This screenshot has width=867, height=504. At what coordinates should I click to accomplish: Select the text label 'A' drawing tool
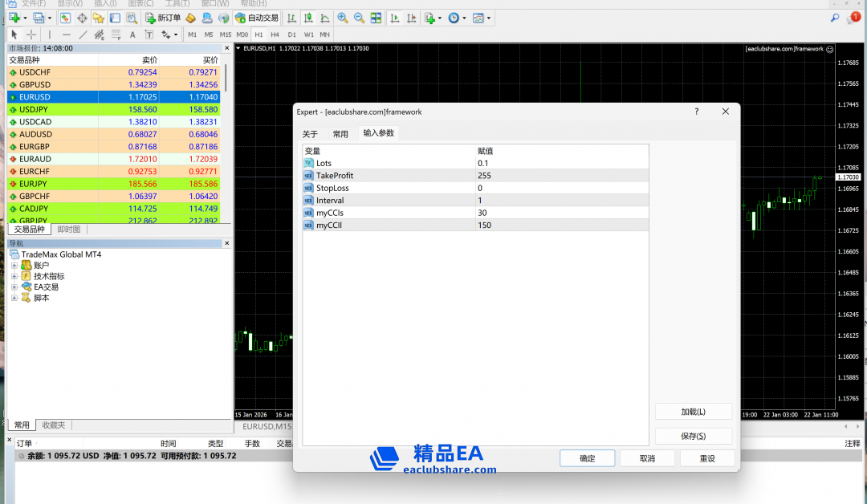(x=133, y=35)
